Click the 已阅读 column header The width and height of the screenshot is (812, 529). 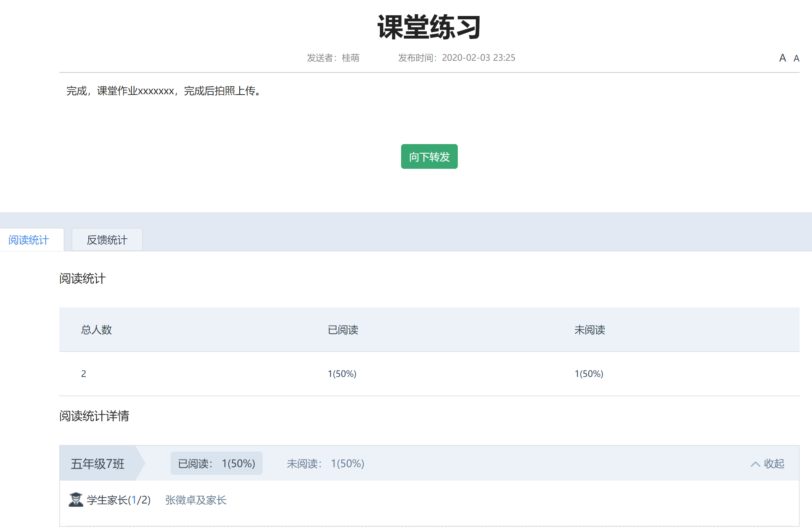pyautogui.click(x=343, y=330)
